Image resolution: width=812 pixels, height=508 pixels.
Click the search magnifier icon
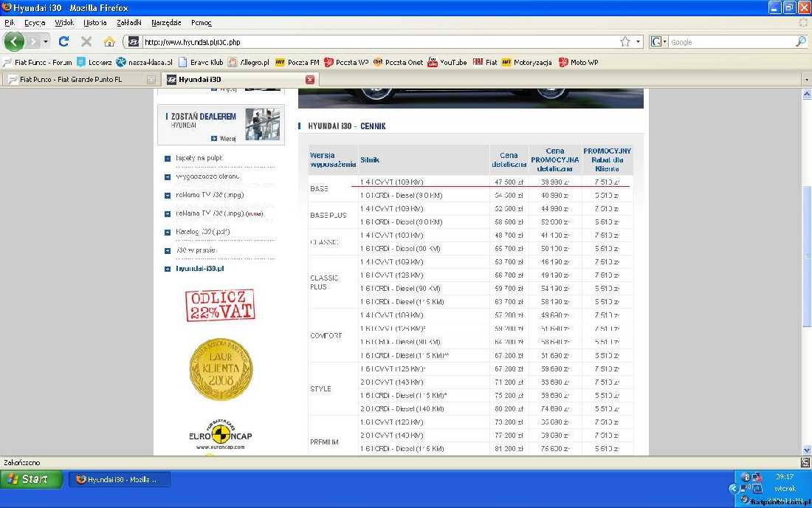[801, 42]
